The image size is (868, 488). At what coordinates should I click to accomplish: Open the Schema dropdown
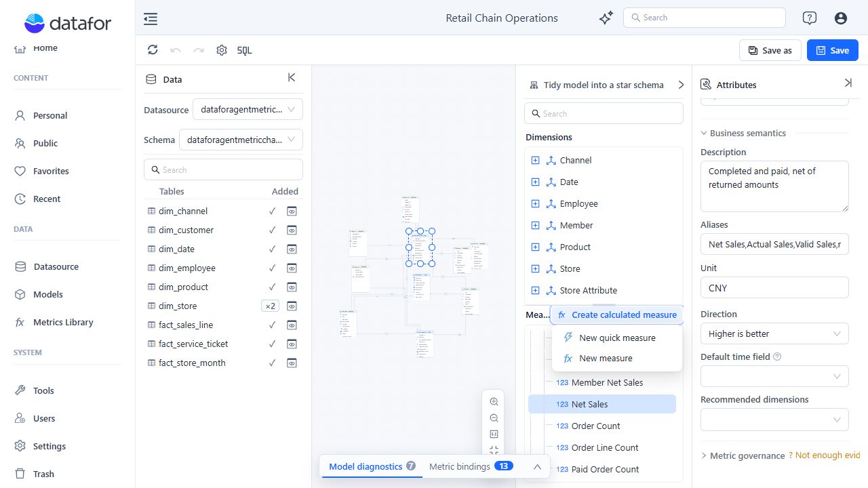[x=241, y=140]
